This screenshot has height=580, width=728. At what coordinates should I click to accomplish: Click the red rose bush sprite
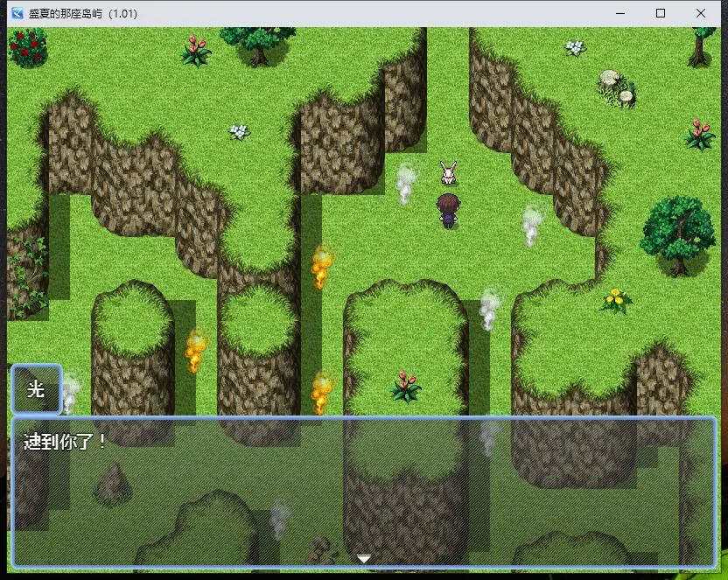coord(28,48)
